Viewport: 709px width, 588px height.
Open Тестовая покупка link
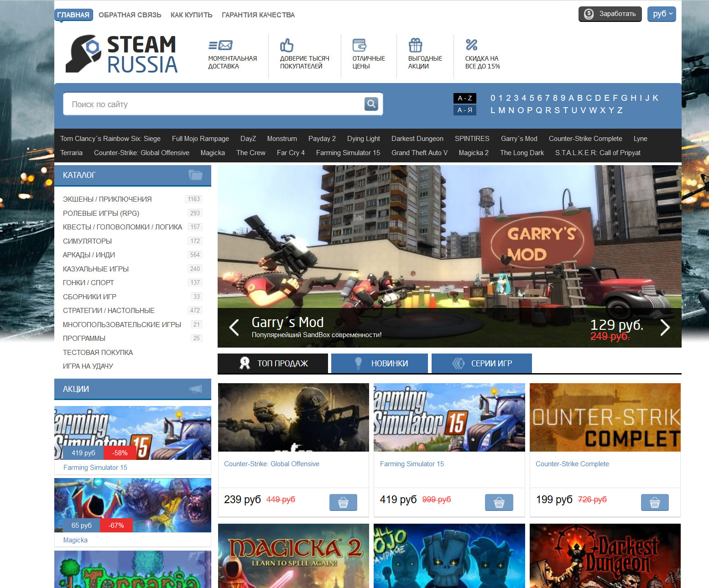pyautogui.click(x=98, y=352)
